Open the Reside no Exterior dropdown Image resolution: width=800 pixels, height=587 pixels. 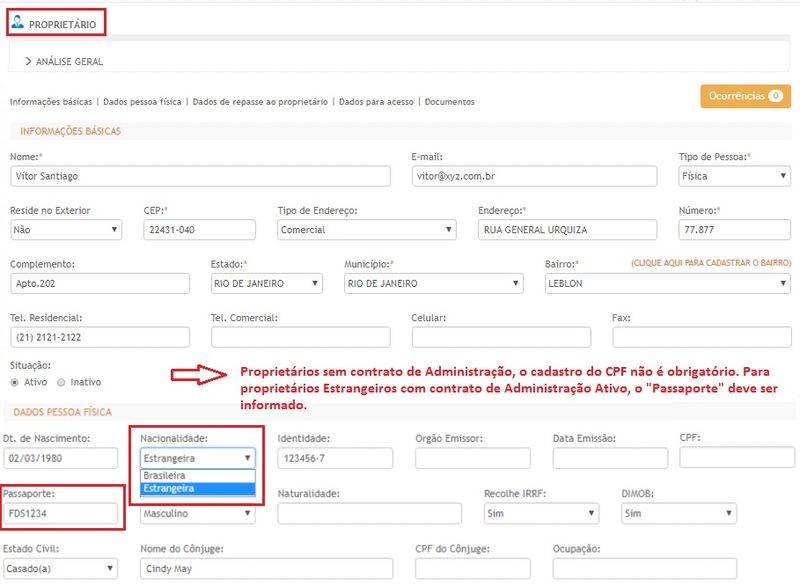(65, 230)
